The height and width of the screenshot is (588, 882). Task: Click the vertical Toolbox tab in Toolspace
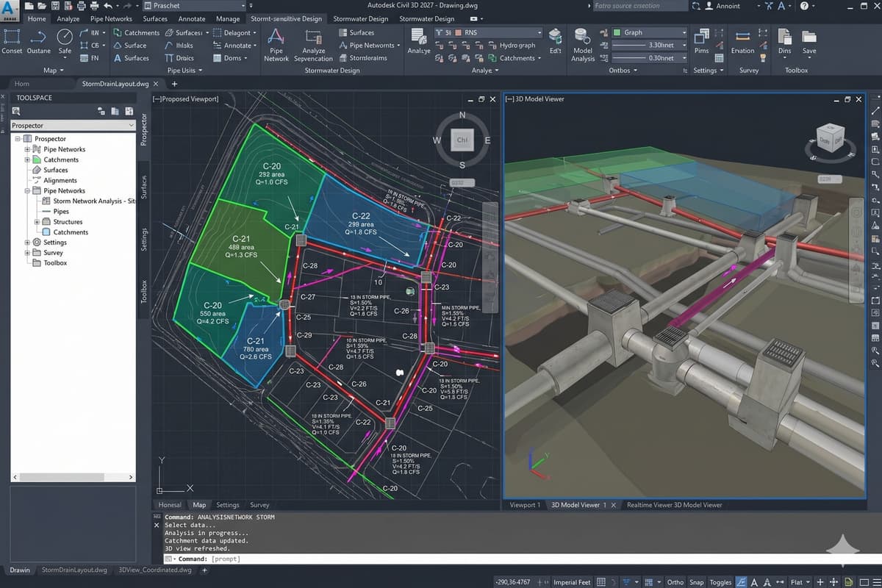click(144, 292)
